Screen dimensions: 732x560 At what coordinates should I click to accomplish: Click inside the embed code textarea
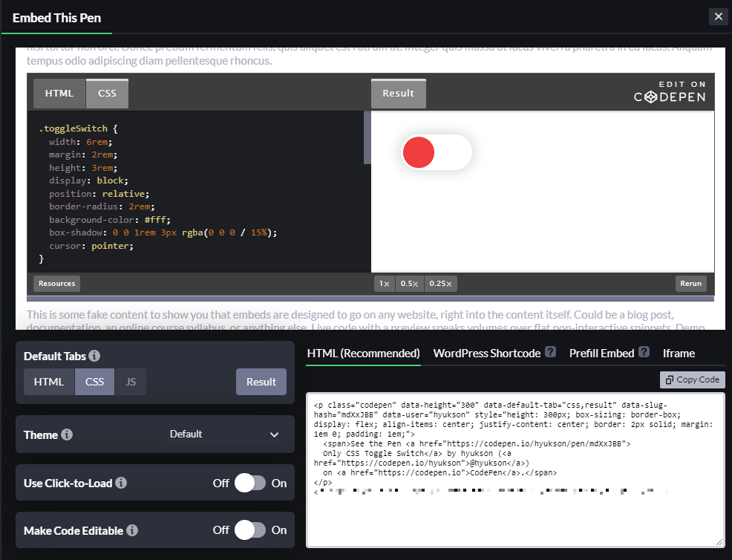(x=515, y=470)
